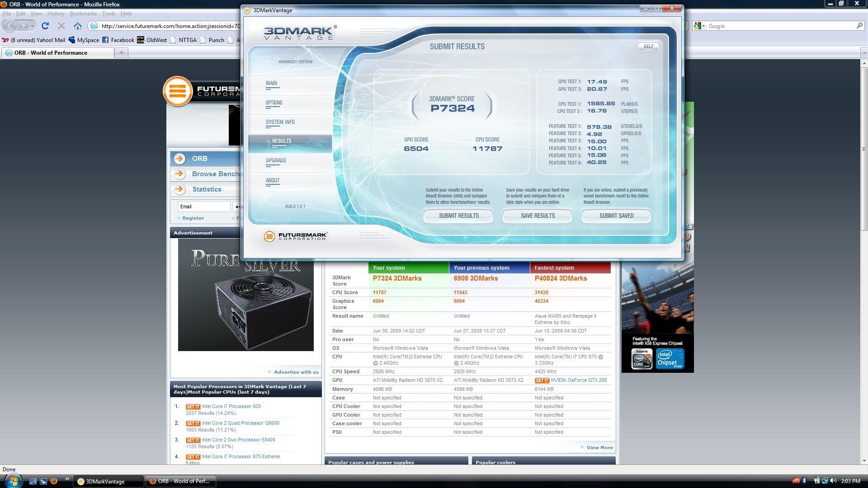Open the NTTGA bookmark
The image size is (868, 488).
pos(183,40)
